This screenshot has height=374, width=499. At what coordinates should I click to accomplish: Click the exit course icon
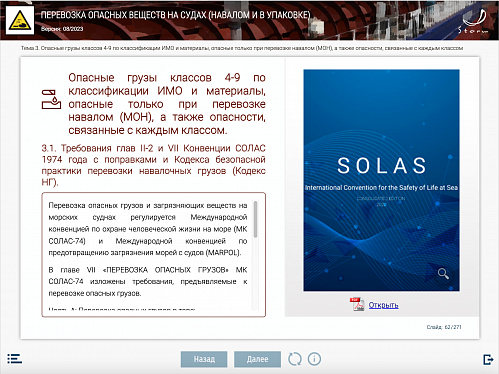[x=488, y=359]
